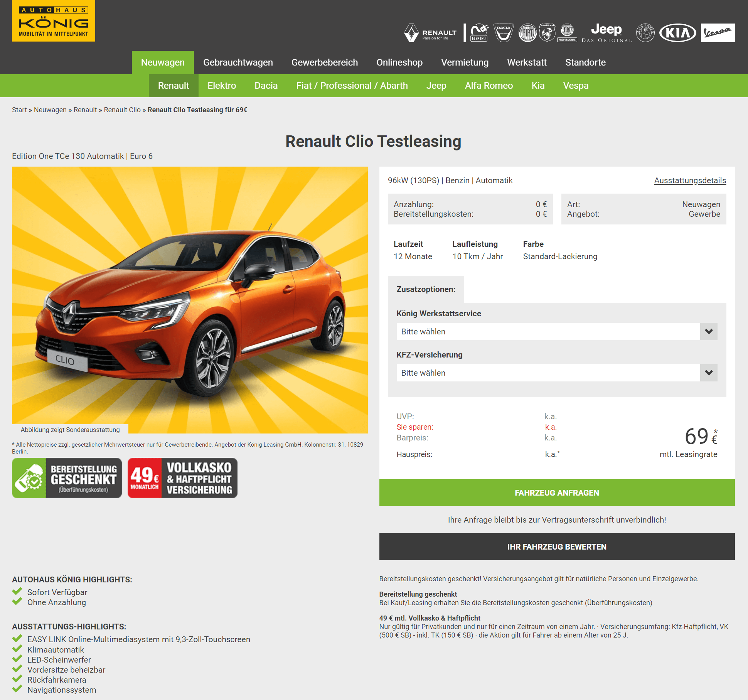Viewport: 748px width, 700px height.
Task: Open the Neuwagen main menu
Action: tap(163, 62)
